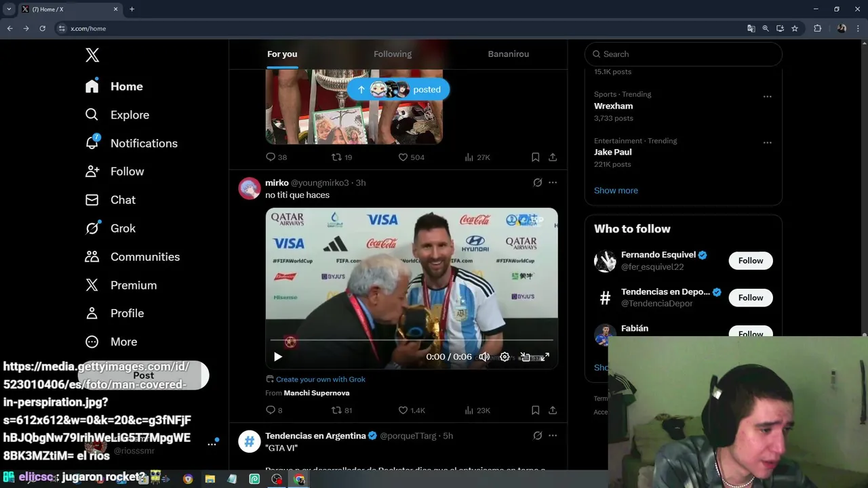
Task: Open Jake Paul trending topic
Action: (x=613, y=152)
